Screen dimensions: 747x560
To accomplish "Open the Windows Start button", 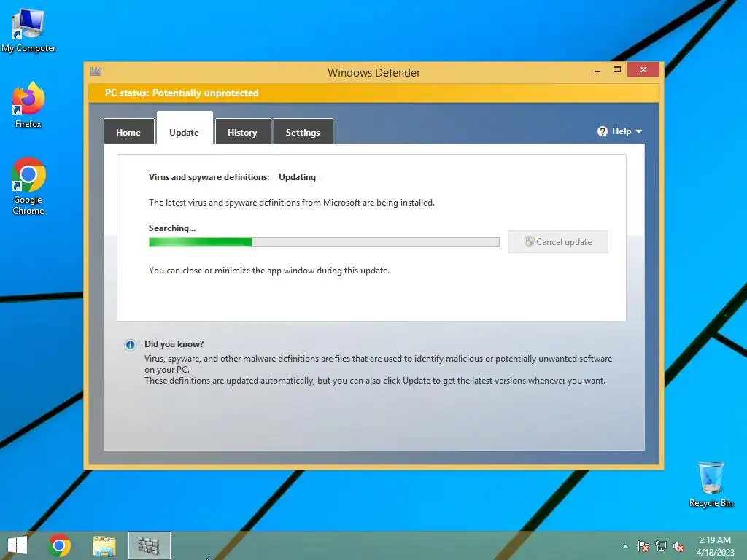I will click(18, 545).
